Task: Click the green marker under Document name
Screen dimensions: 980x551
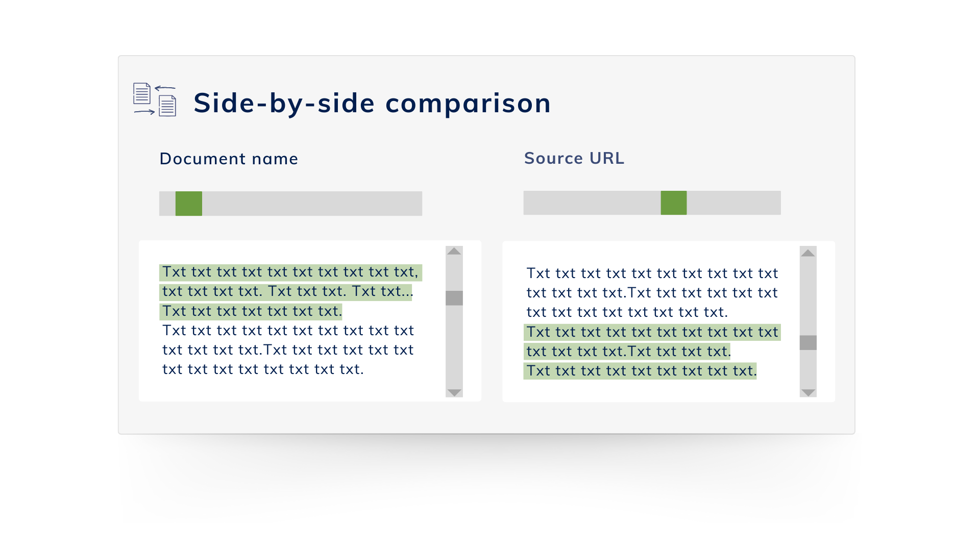Action: [x=189, y=204]
